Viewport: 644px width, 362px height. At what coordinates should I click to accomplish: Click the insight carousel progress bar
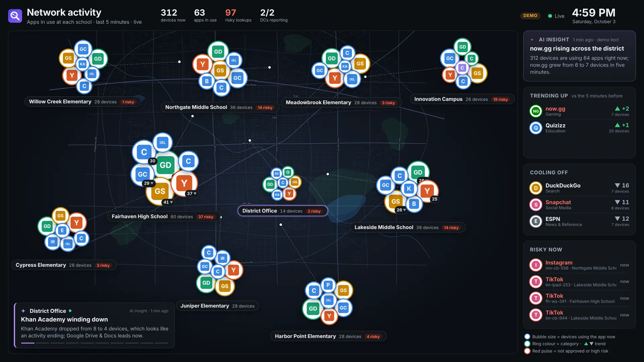95,343
